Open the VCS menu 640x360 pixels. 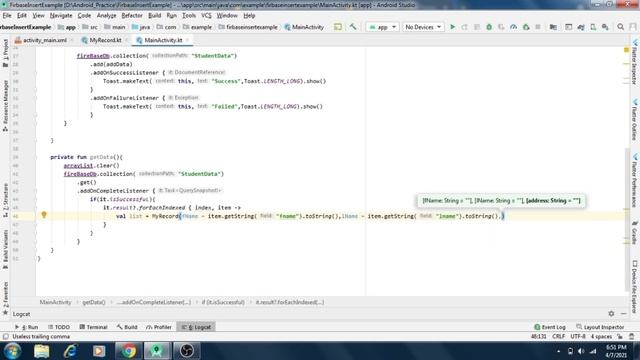[206, 16]
